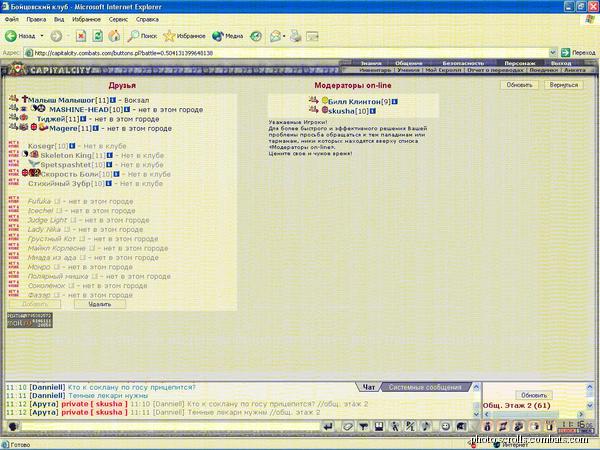The width and height of the screenshot is (600, 450).
Task: Click the Обновить button near Модераторы on-line
Action: point(519,85)
